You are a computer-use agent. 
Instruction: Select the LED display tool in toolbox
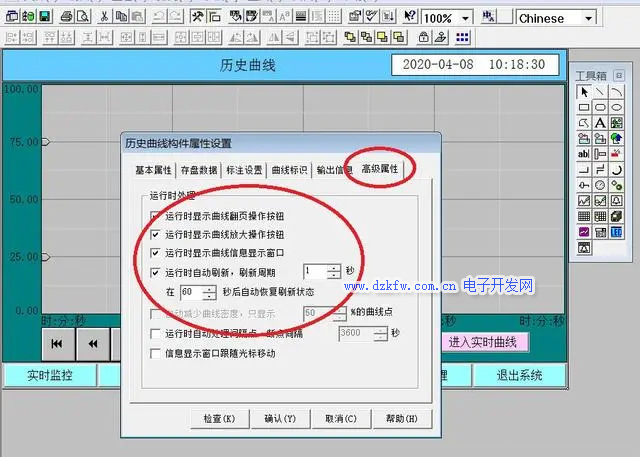616,231
